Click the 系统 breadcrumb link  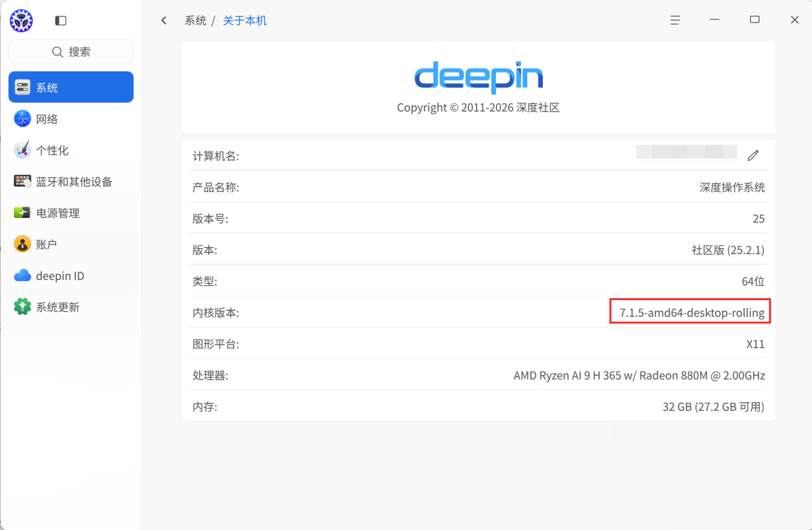click(x=195, y=21)
